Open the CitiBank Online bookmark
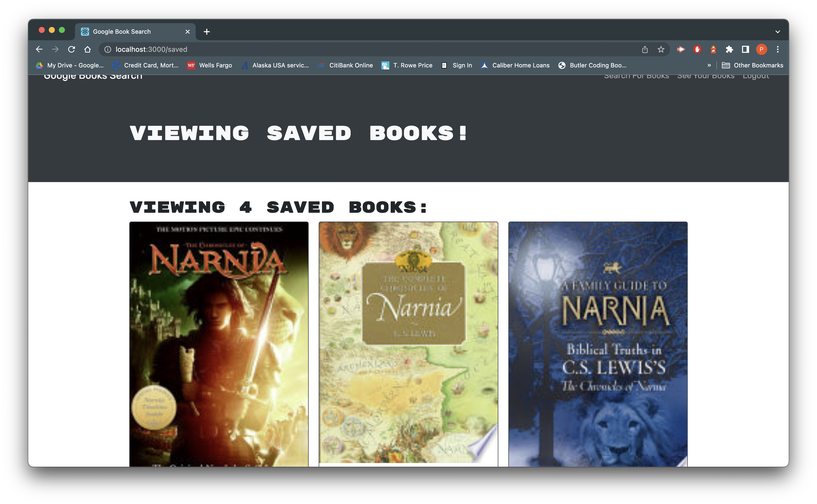Screen dimensions: 817x504 (x=345, y=65)
